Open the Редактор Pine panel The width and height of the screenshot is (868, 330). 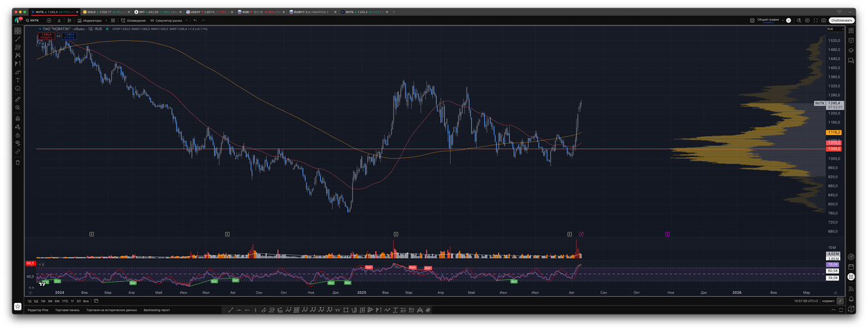pos(39,310)
